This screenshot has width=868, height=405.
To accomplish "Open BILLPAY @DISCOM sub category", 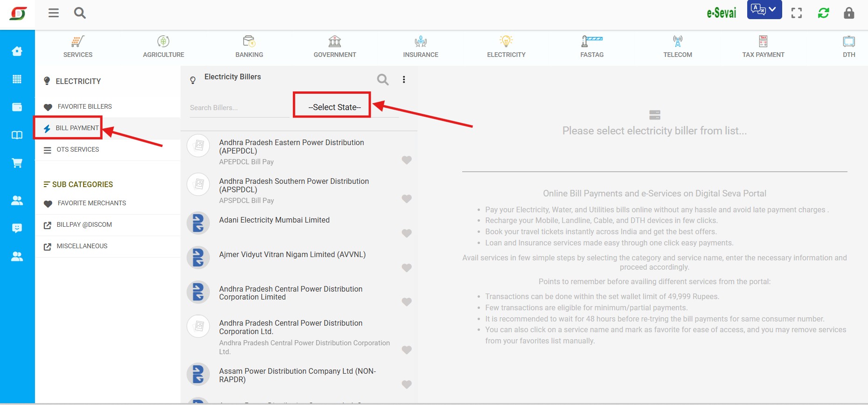I will click(84, 224).
